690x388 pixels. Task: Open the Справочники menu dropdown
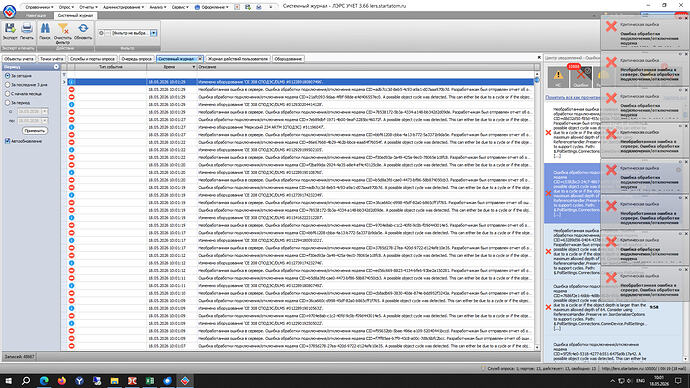39,7
